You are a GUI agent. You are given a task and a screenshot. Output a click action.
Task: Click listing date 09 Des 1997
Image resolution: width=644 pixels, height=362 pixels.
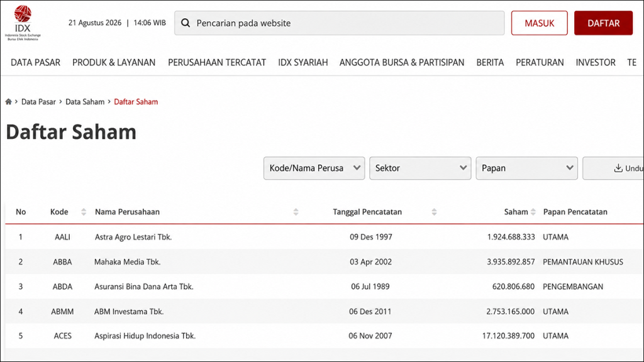click(371, 237)
